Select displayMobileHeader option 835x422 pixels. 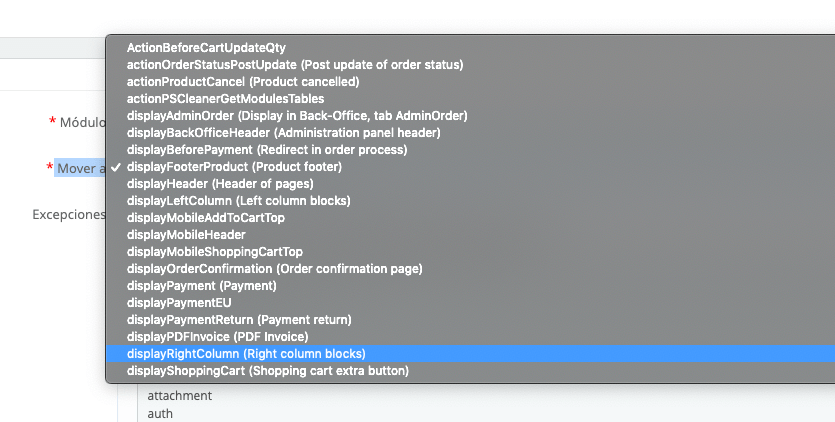[x=471, y=235]
